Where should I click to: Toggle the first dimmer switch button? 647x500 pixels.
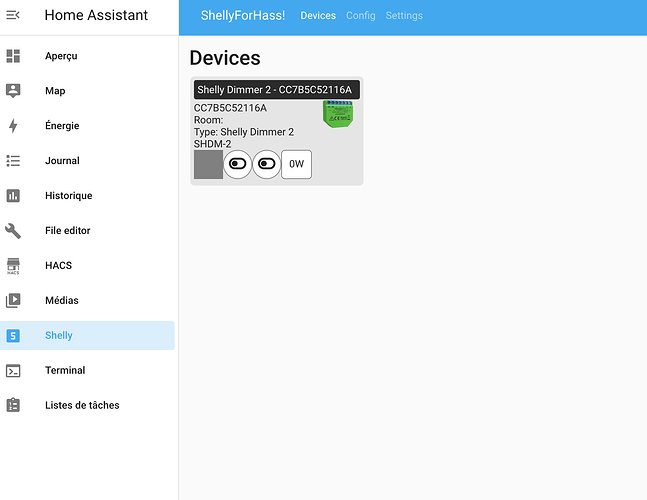[x=238, y=164]
